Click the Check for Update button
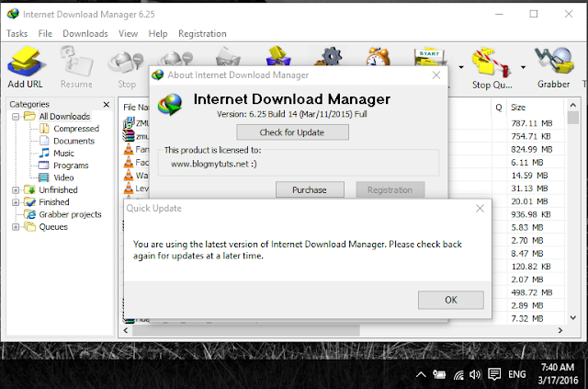 292,132
